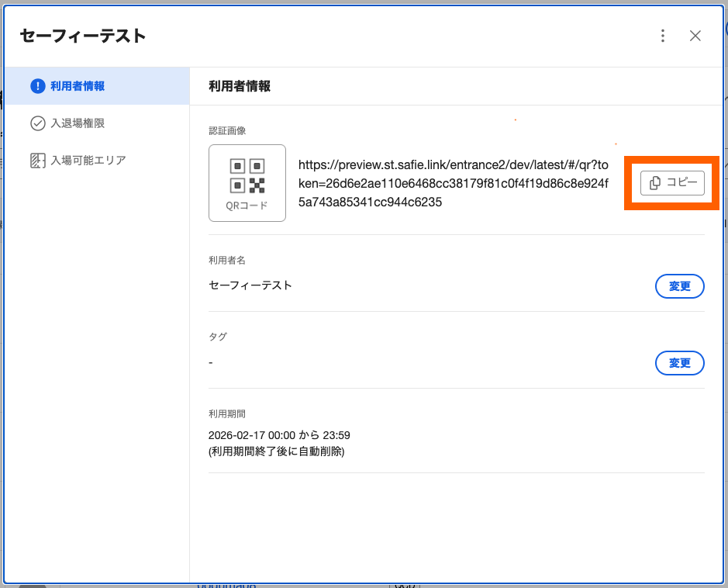Screen dimensions: 728x588
Task: Click the dialog title セーフィーテスト
Action: pyautogui.click(x=83, y=36)
